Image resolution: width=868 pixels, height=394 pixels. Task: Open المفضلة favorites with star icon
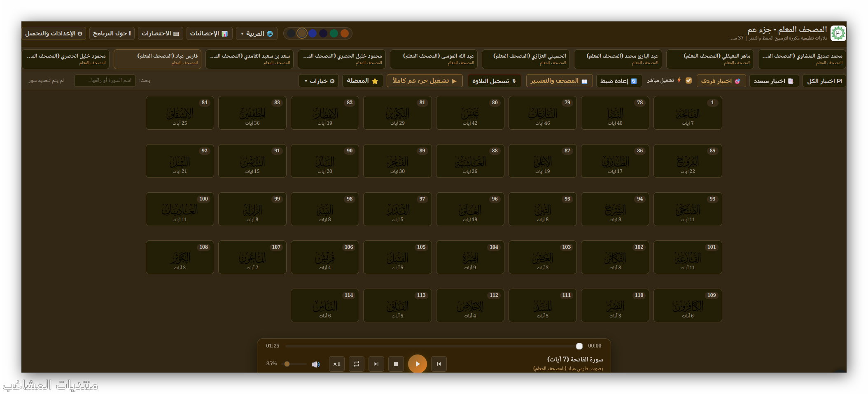(x=362, y=81)
